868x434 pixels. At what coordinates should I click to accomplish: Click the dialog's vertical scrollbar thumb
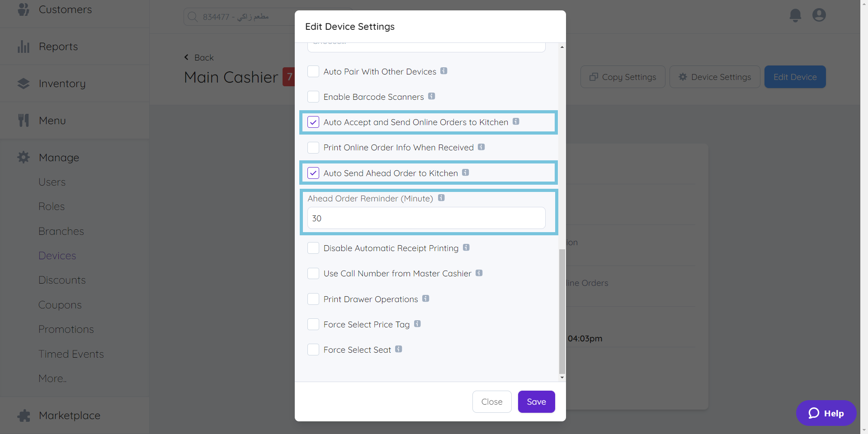tap(562, 312)
